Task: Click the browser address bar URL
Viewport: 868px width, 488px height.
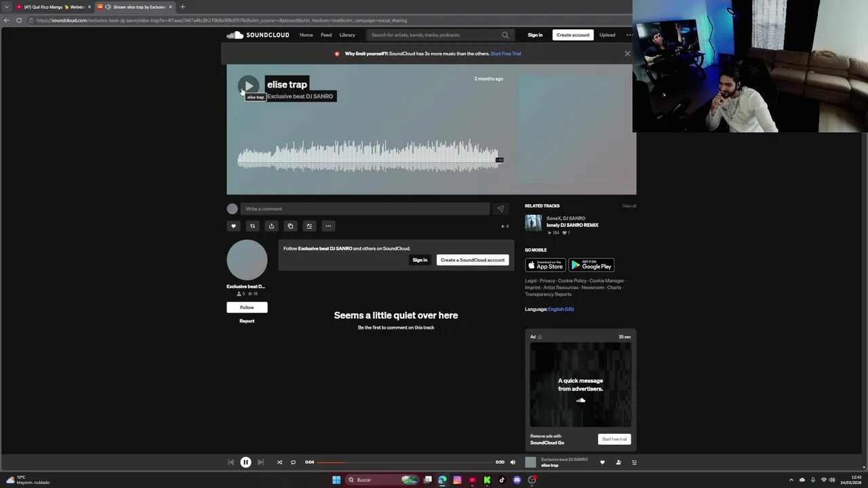Action: tap(222, 20)
